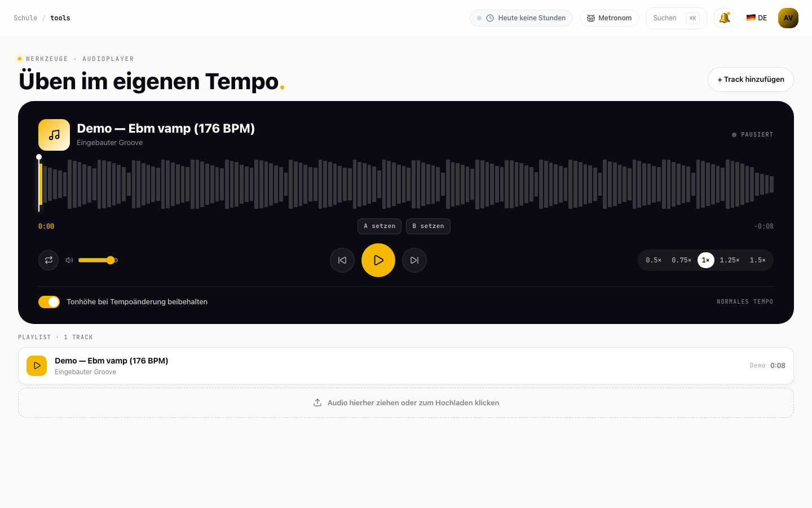Click the playhead marker at waveform start

(39, 157)
